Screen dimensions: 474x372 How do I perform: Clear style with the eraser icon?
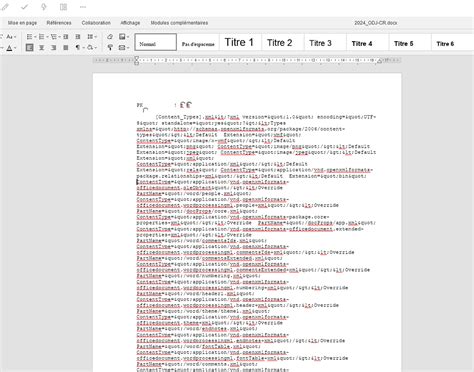coord(110,37)
